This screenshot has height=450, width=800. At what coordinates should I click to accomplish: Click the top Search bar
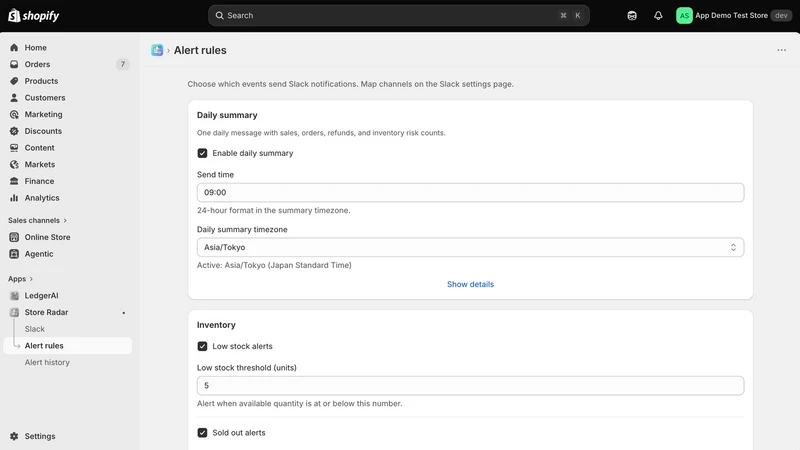tap(398, 15)
